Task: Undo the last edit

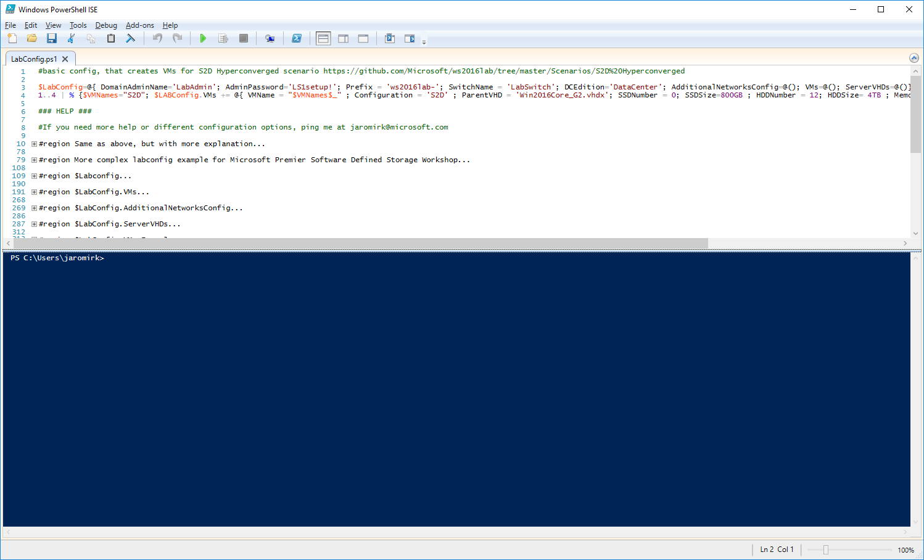Action: tap(158, 38)
